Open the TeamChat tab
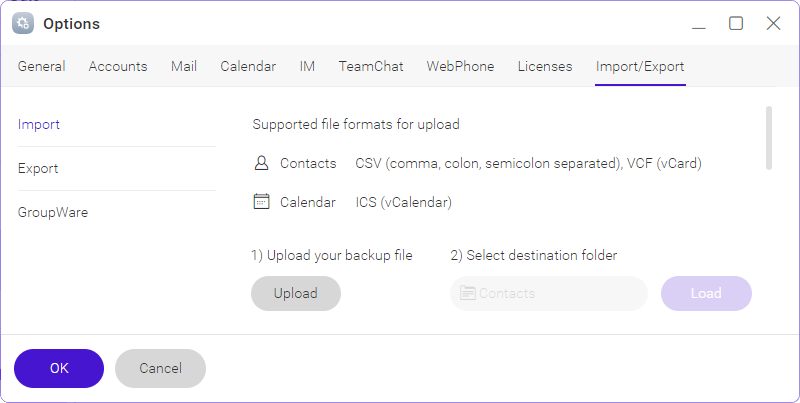The image size is (800, 403). tap(371, 66)
